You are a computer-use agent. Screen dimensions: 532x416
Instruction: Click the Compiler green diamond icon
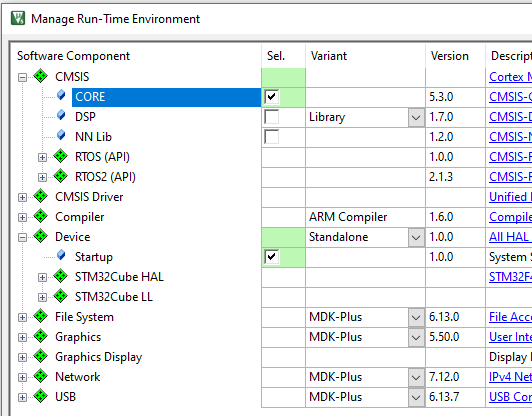(41, 216)
